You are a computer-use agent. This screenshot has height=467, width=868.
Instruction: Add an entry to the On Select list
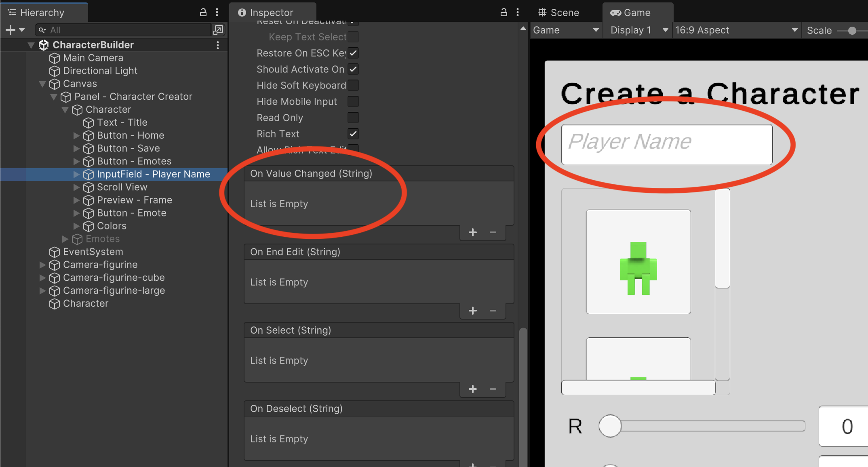(472, 389)
